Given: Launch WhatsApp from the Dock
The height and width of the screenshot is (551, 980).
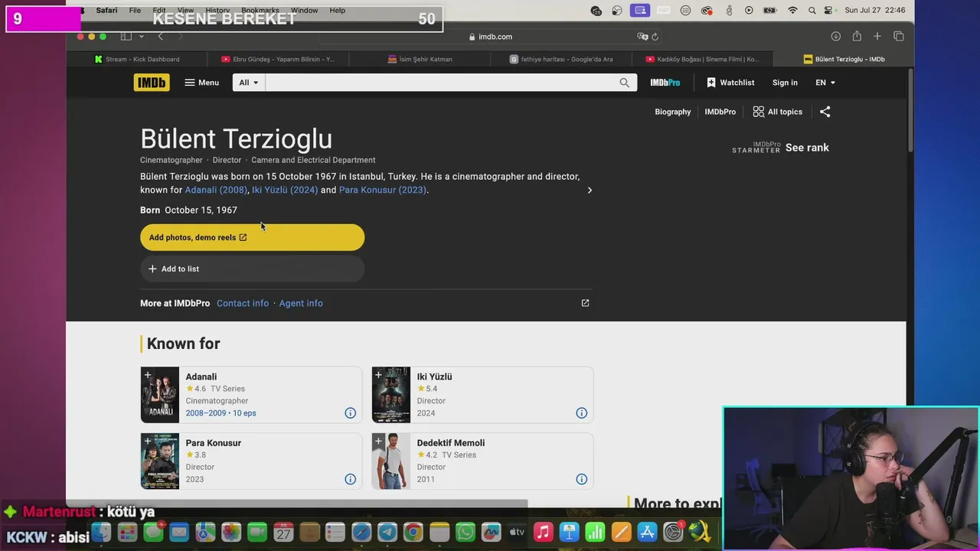Looking at the screenshot, I should click(x=465, y=532).
